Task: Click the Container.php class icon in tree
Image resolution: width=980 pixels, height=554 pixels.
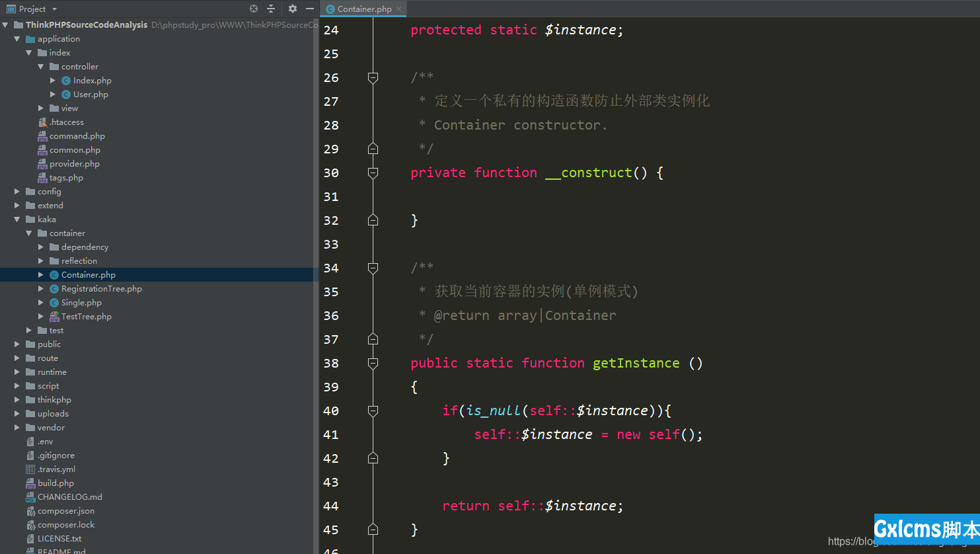Action: (54, 275)
